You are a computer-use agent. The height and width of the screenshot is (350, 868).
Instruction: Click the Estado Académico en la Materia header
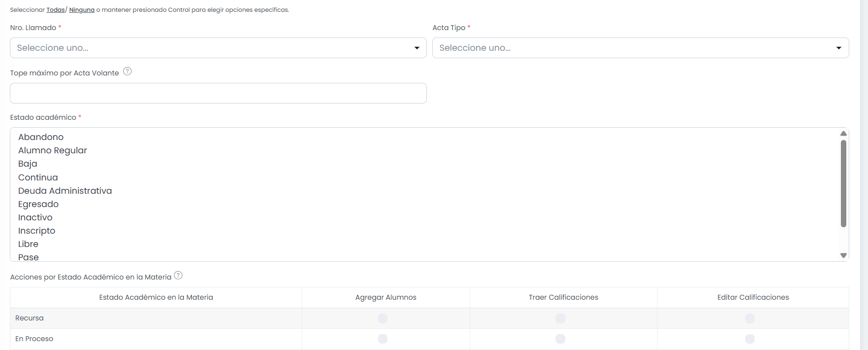click(156, 297)
